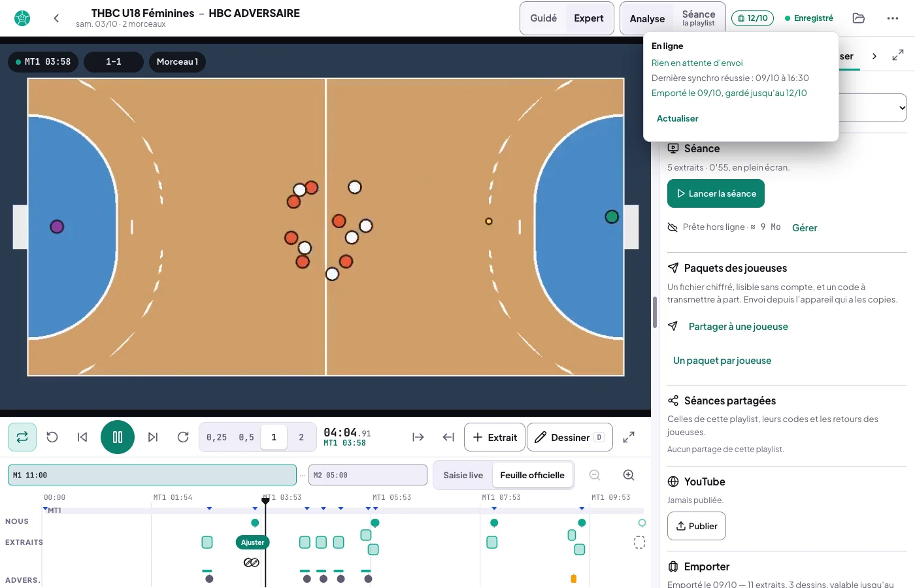The width and height of the screenshot is (915, 588).
Task: Select playback speed 0,25
Action: (x=217, y=437)
